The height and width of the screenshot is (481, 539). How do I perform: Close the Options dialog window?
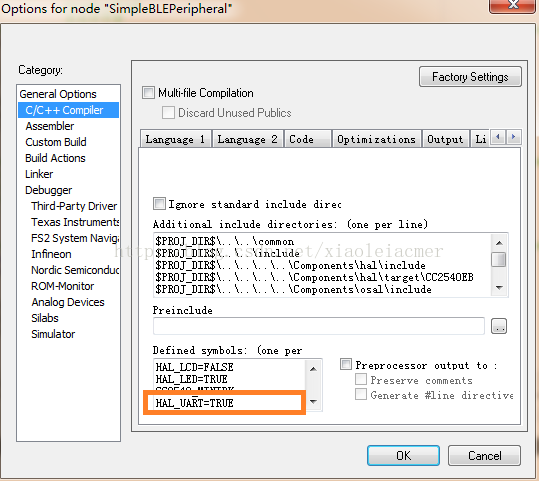[x=513, y=5]
